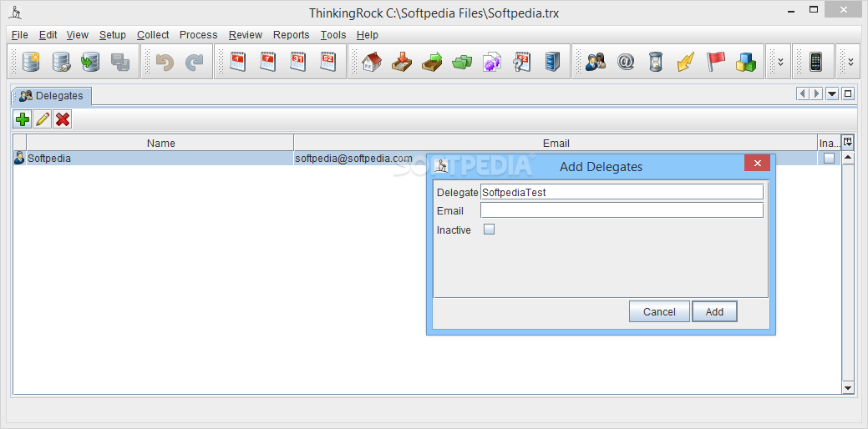
Task: Select the Softpedia name cell
Action: 160,158
